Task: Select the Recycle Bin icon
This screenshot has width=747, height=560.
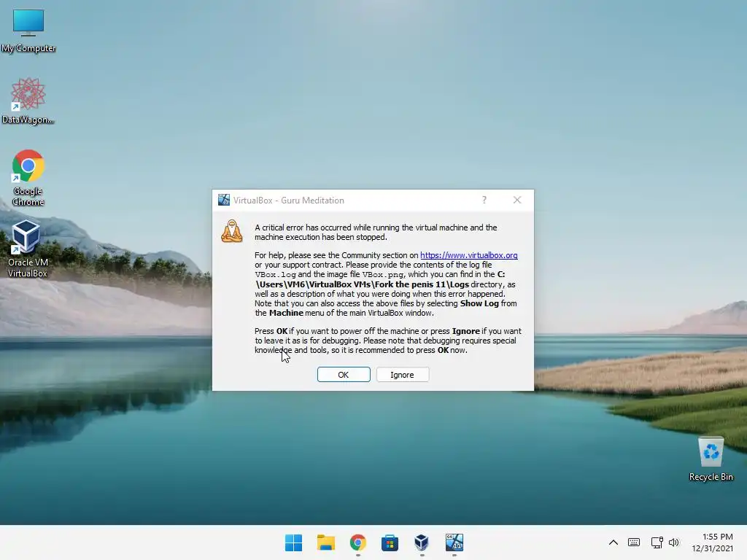Action: pos(711,459)
